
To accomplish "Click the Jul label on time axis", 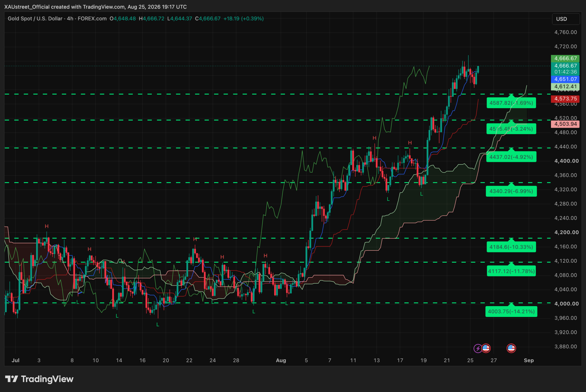I will pyautogui.click(x=16, y=360).
